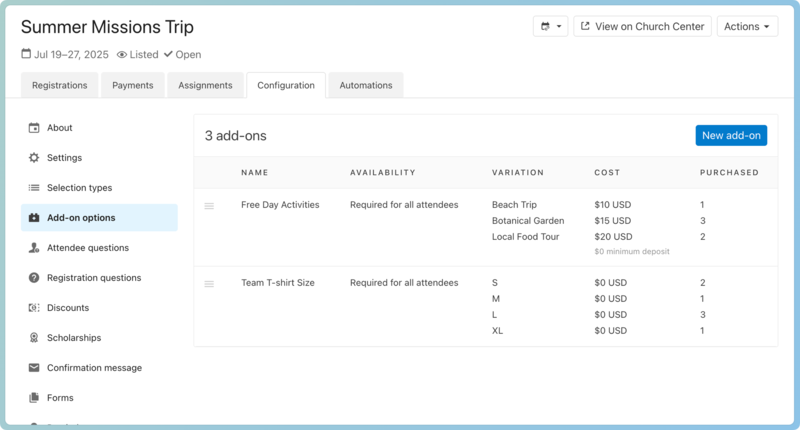The image size is (800, 430).
Task: Expand the Actions dropdown menu
Action: point(747,27)
